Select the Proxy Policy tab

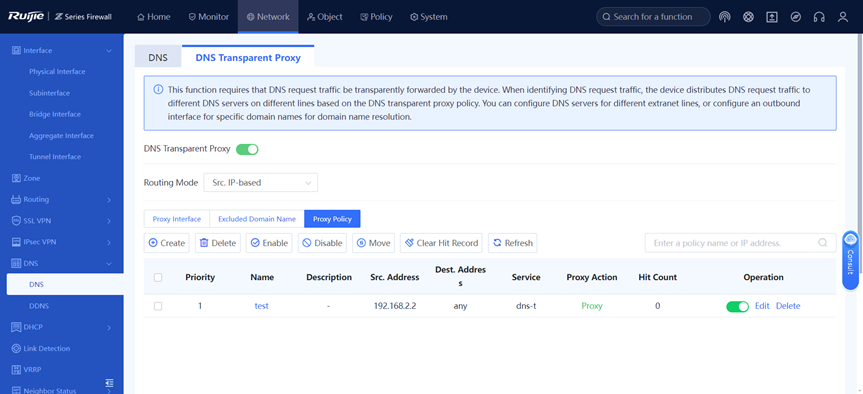point(332,219)
